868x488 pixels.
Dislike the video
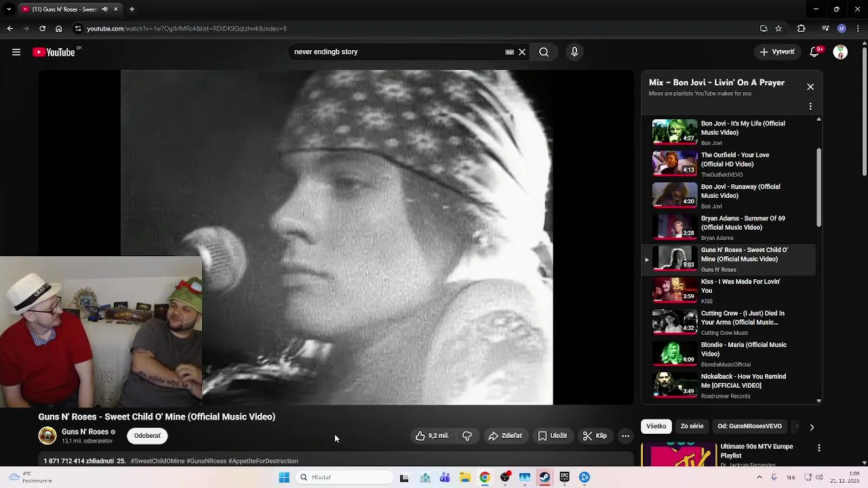(467, 436)
